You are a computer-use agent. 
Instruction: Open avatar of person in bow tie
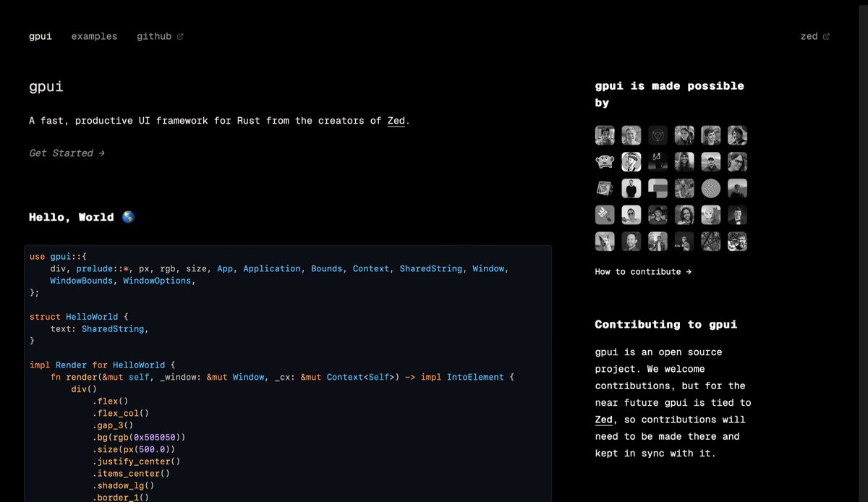tap(737, 215)
